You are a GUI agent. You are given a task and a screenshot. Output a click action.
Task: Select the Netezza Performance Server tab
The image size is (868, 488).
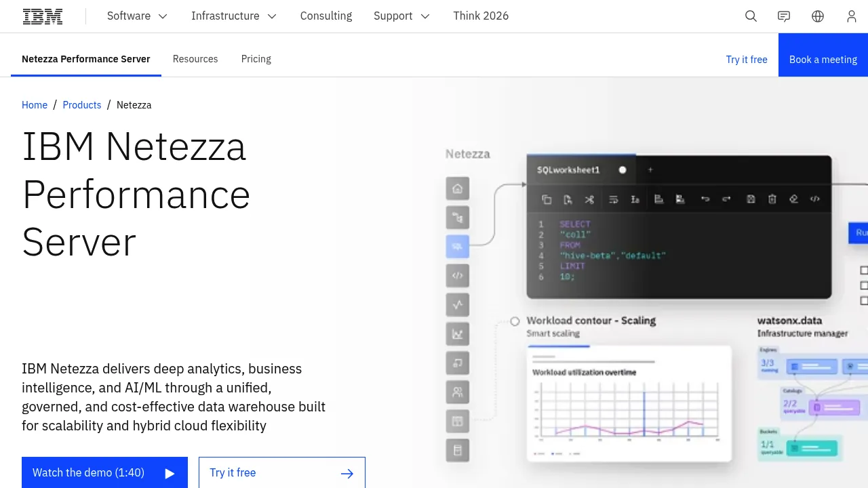coord(86,59)
